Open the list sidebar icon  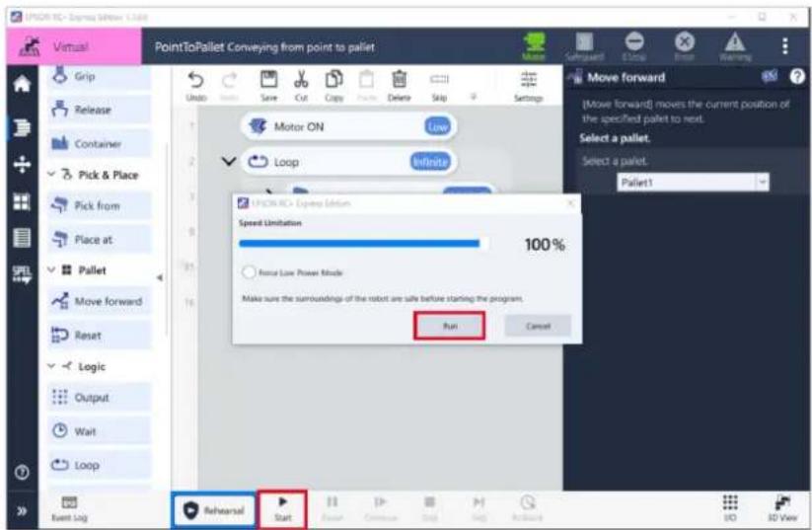[x=22, y=238]
